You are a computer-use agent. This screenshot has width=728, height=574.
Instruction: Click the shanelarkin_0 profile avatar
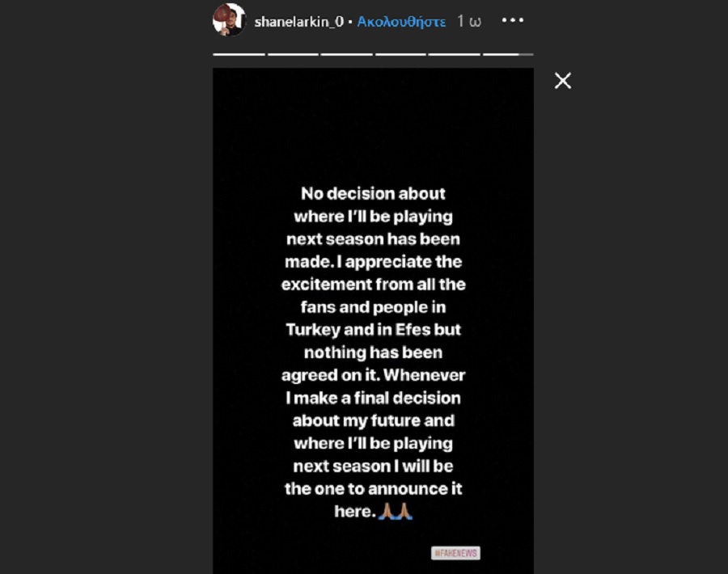[229, 20]
